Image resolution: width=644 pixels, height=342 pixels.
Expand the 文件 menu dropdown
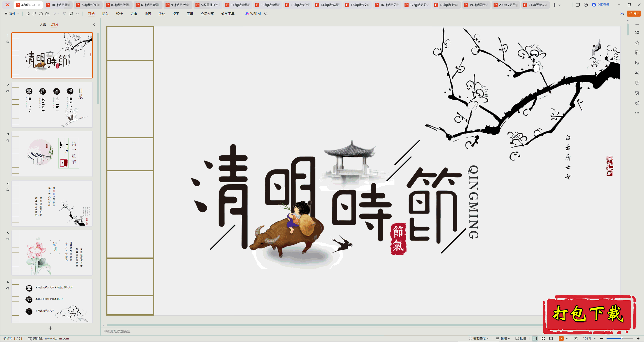[12, 14]
